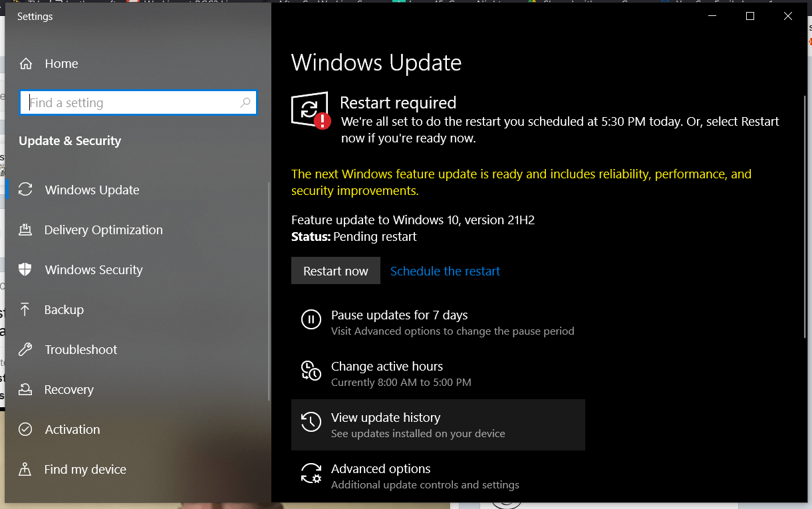Open Change active hours option
Screen dimensions: 812x509
tap(438, 374)
